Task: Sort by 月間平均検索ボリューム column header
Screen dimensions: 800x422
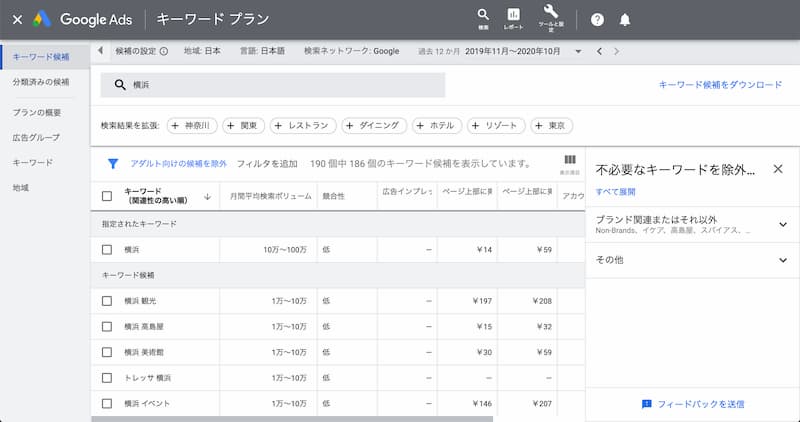Action: coord(270,196)
